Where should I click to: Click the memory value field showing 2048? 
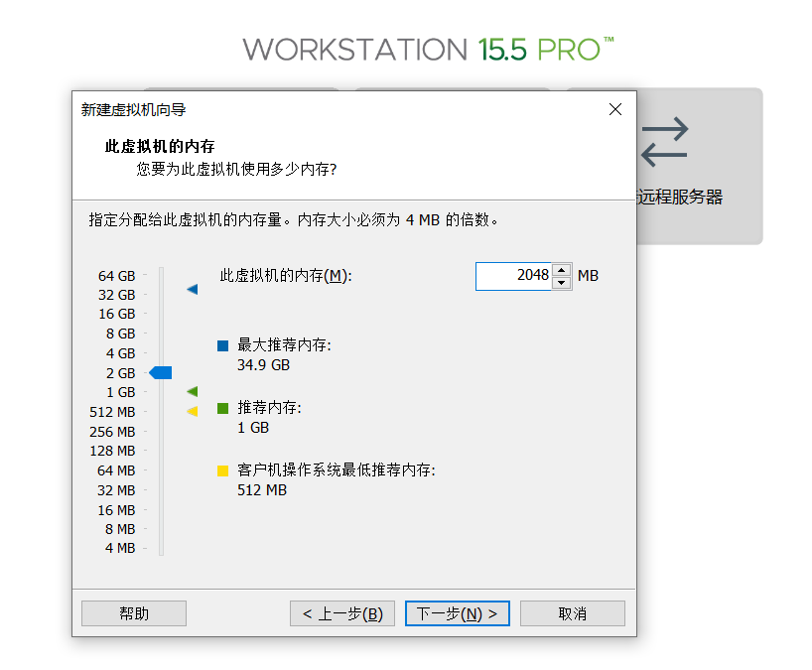514,276
